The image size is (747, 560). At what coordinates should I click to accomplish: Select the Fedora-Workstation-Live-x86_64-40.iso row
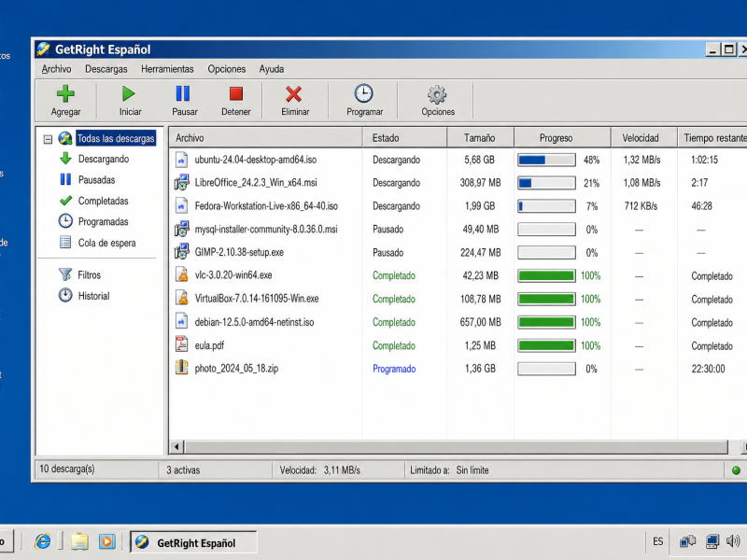pos(458,205)
